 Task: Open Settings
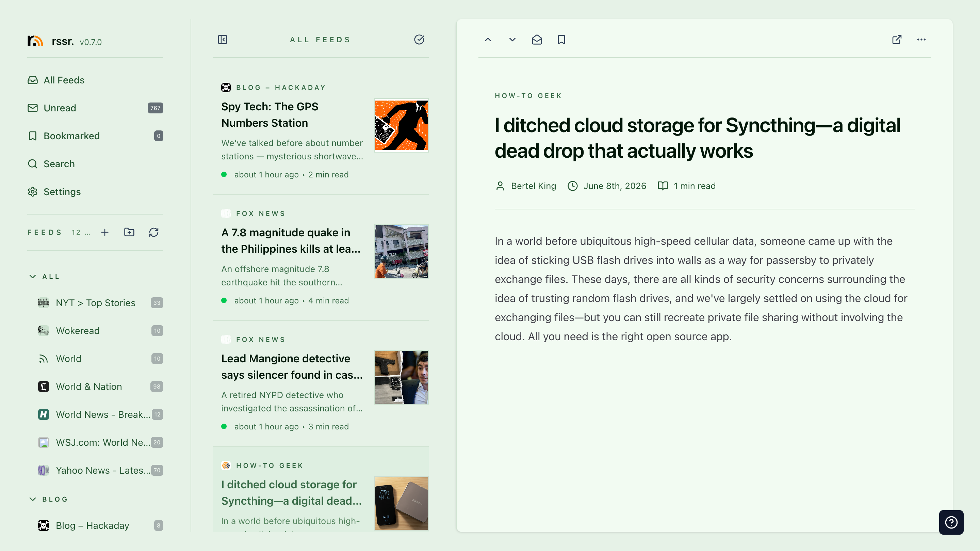coord(95,191)
